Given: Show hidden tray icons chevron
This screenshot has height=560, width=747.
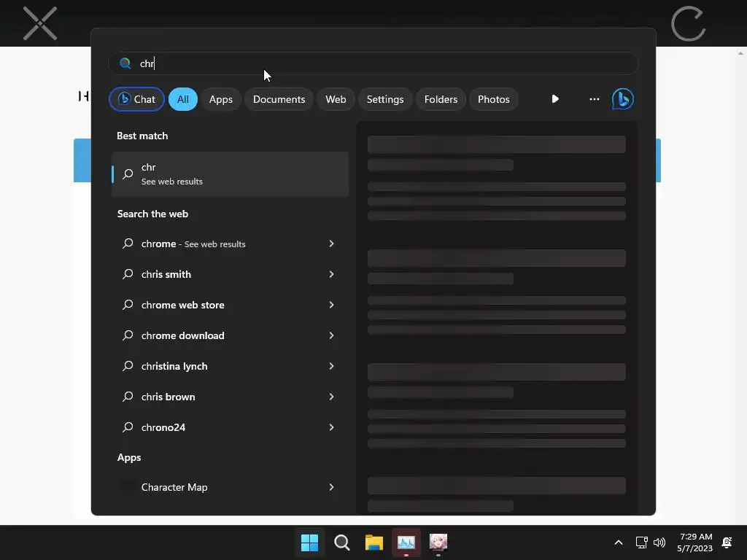Looking at the screenshot, I should tap(619, 542).
